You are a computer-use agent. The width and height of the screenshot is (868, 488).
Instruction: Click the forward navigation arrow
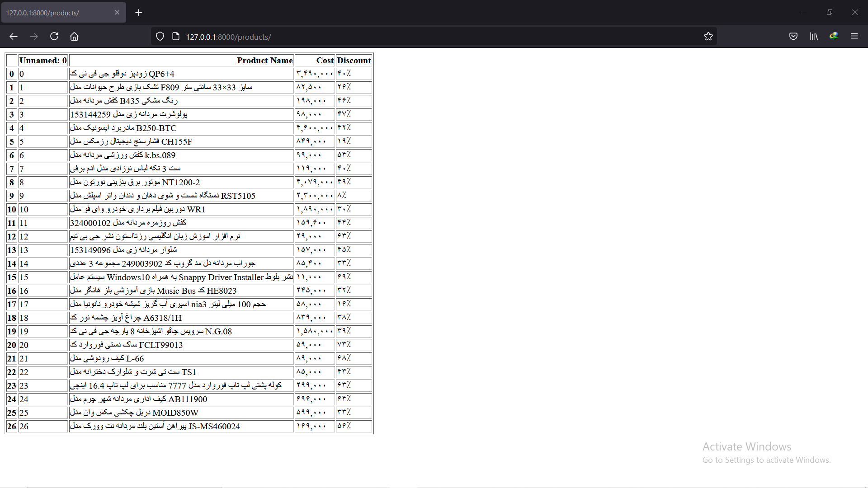coord(34,37)
